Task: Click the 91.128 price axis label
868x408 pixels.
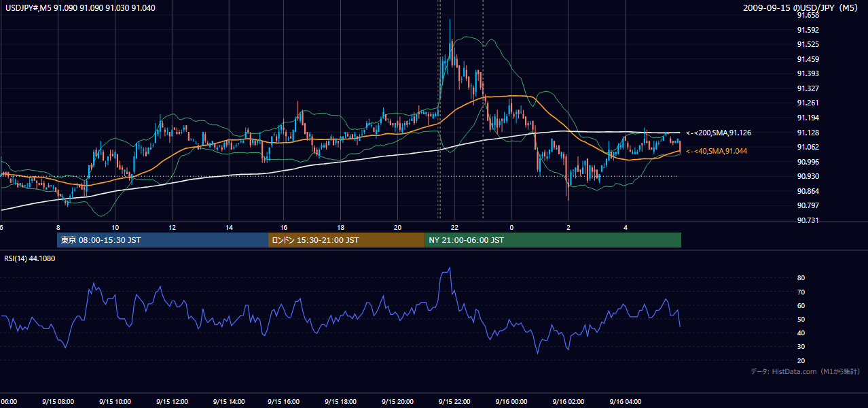Action: [x=807, y=133]
